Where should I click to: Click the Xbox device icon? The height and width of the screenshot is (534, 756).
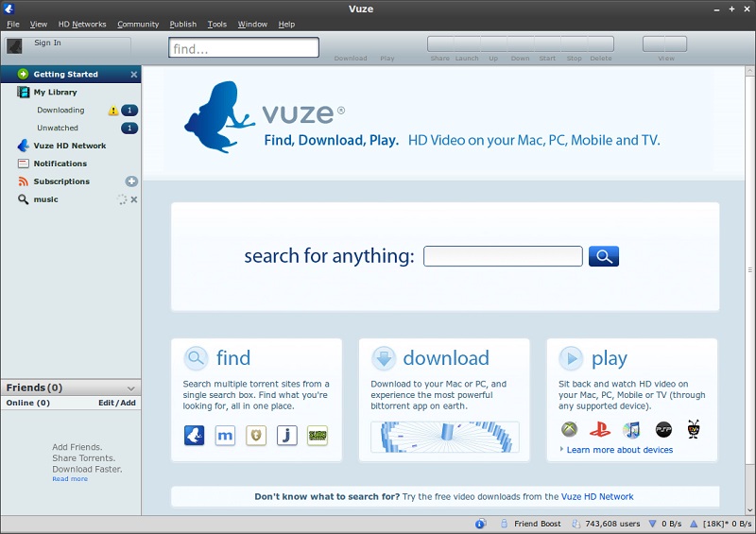(x=569, y=430)
